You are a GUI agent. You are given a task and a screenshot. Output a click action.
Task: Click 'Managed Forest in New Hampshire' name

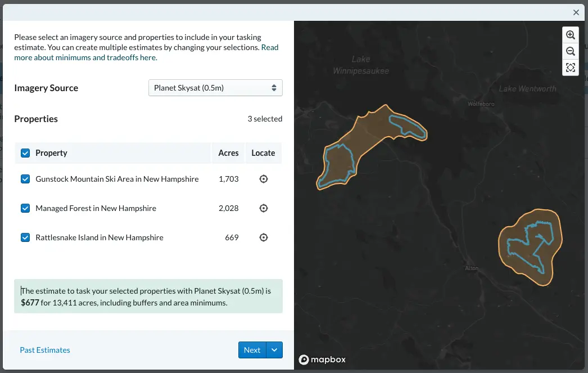[96, 208]
